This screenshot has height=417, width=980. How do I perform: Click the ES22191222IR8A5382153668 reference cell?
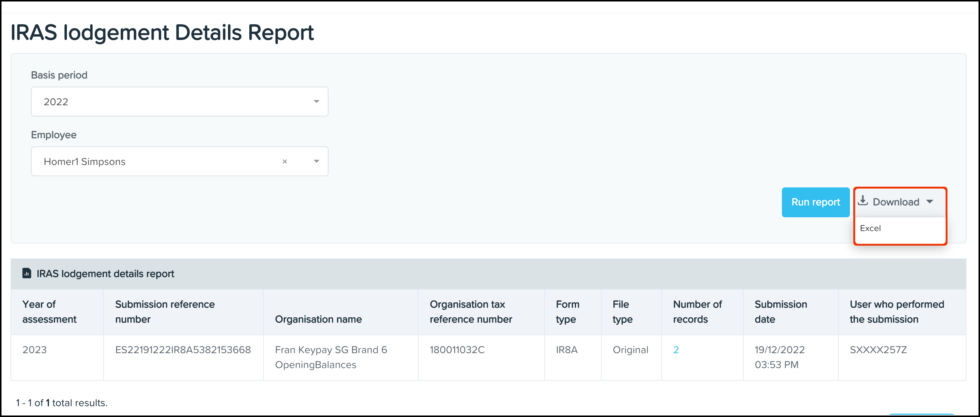pos(183,350)
